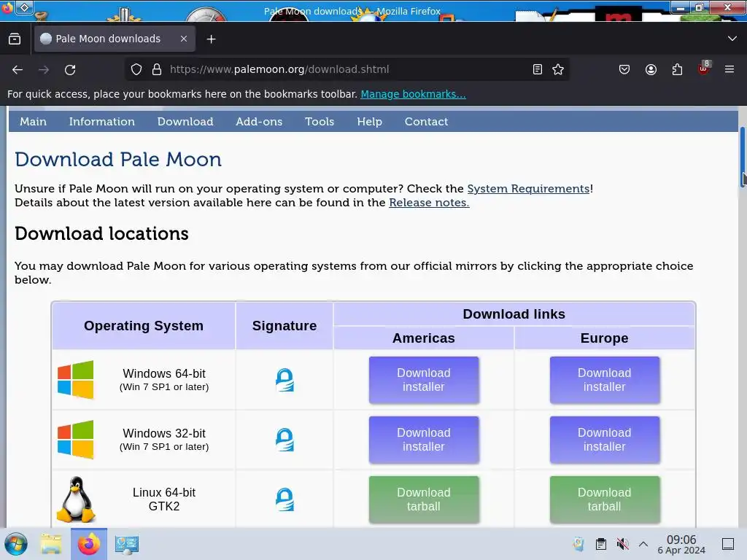
Task: Toggle reader view icon in address bar
Action: point(538,69)
